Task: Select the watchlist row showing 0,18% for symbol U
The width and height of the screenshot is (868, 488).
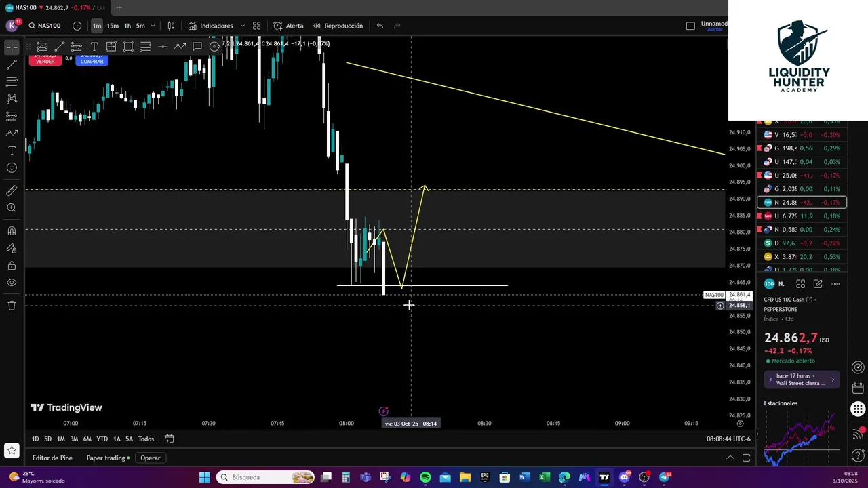Action: click(x=802, y=216)
